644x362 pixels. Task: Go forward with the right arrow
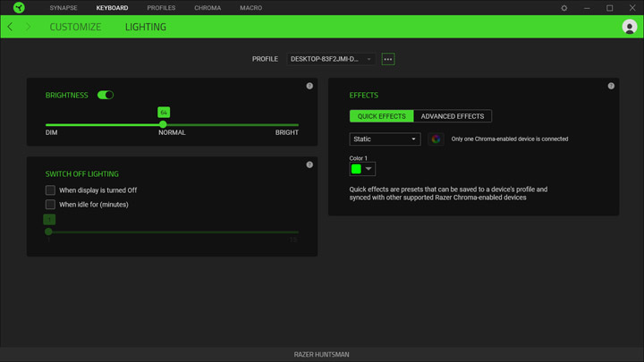click(28, 27)
